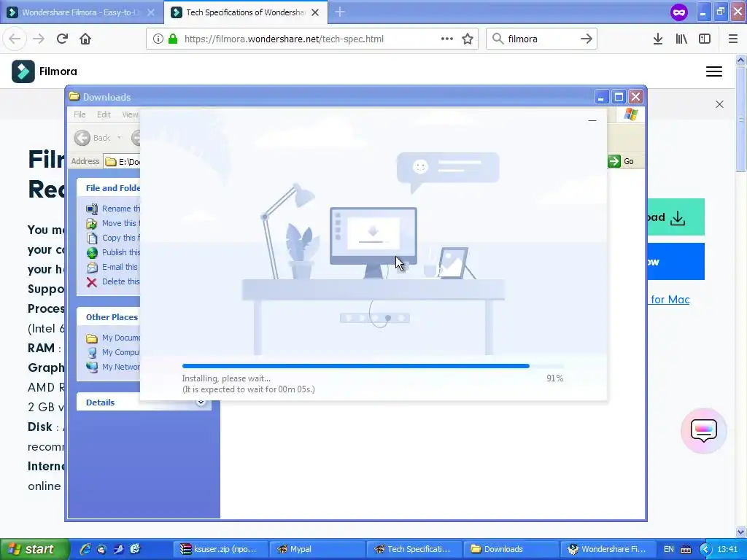
Task: Open the chat support bubble
Action: [704, 430]
